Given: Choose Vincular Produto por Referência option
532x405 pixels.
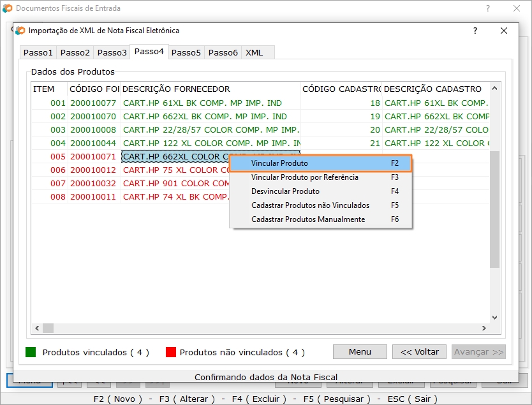Looking at the screenshot, I should 304,177.
